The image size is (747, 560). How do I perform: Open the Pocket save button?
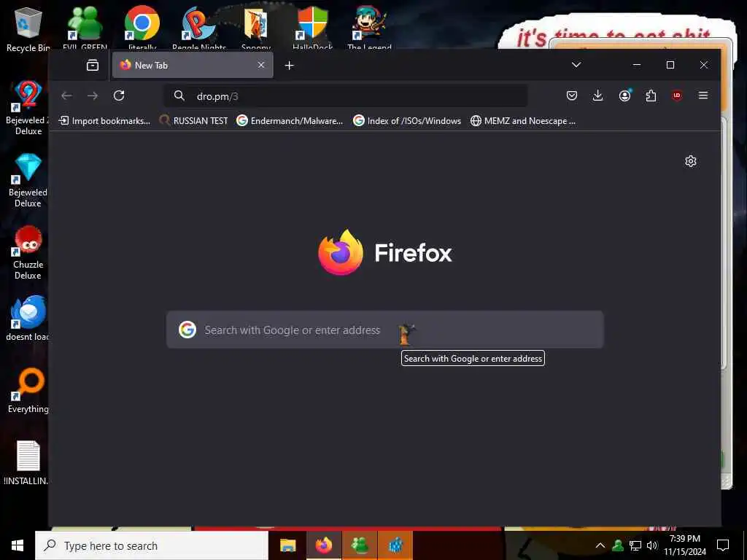pyautogui.click(x=572, y=96)
